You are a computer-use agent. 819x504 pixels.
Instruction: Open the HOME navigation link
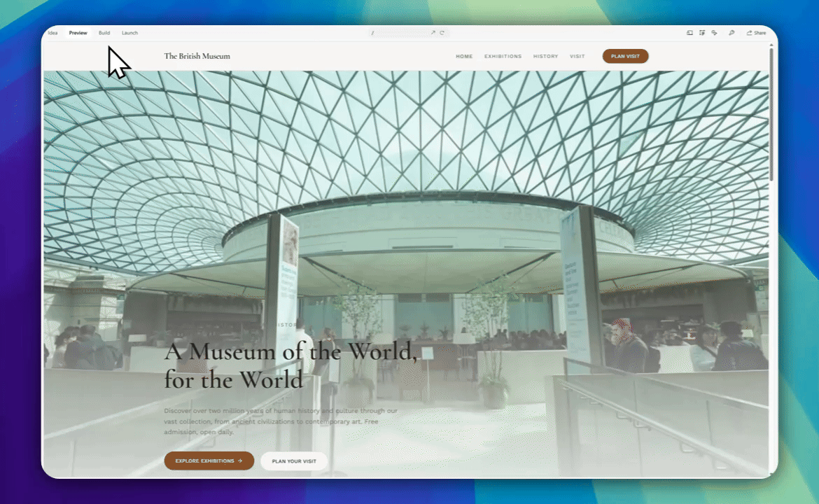pyautogui.click(x=464, y=57)
